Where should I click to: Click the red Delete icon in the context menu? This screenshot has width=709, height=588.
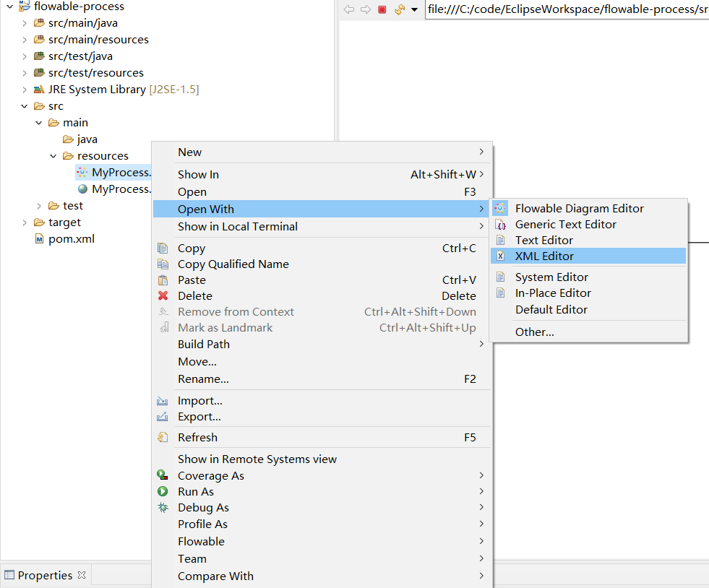point(162,295)
